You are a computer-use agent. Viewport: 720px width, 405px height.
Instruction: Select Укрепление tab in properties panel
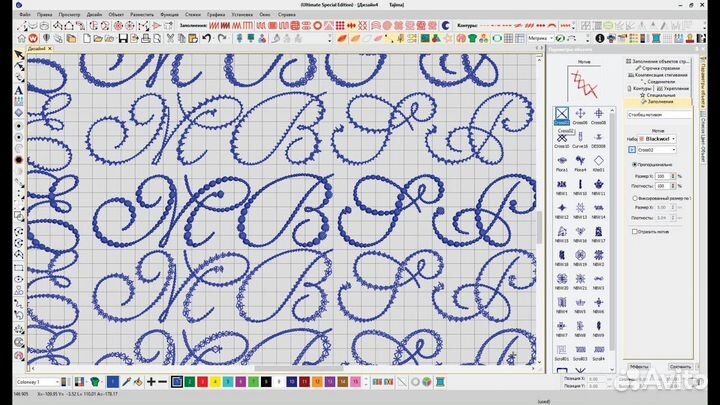673,88
